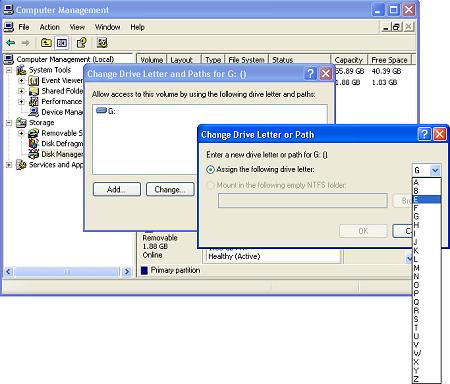Choose letter H in dropdown list
The image size is (450, 384).
click(x=427, y=225)
